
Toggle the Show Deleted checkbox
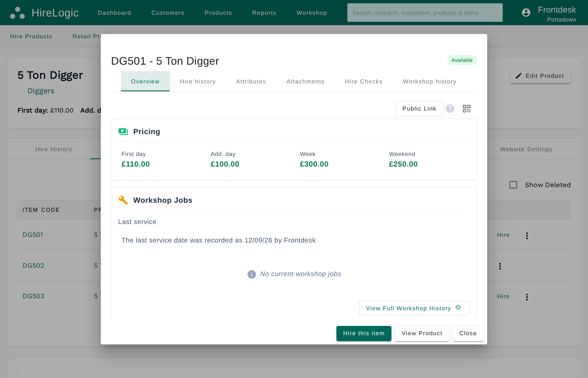[513, 185]
